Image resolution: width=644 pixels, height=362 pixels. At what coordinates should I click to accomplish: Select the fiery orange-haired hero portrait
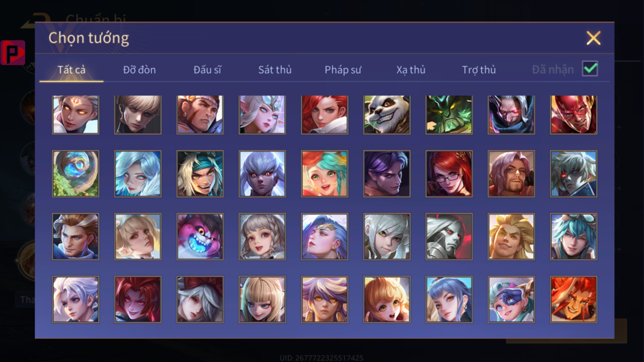pos(573,299)
